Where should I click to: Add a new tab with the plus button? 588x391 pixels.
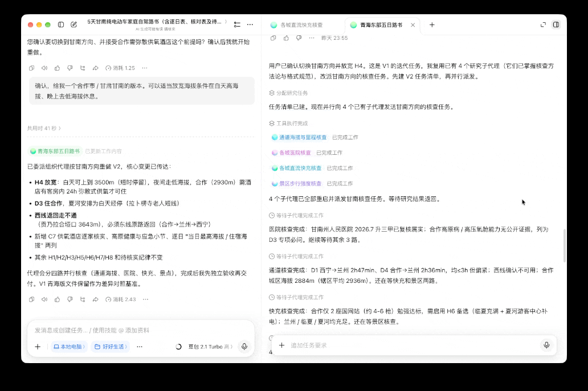pos(432,24)
